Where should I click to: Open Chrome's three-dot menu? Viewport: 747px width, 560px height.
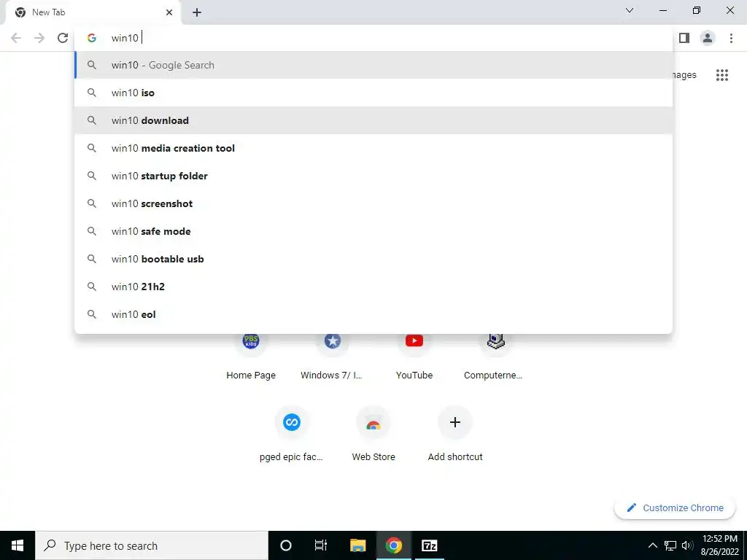pos(731,38)
